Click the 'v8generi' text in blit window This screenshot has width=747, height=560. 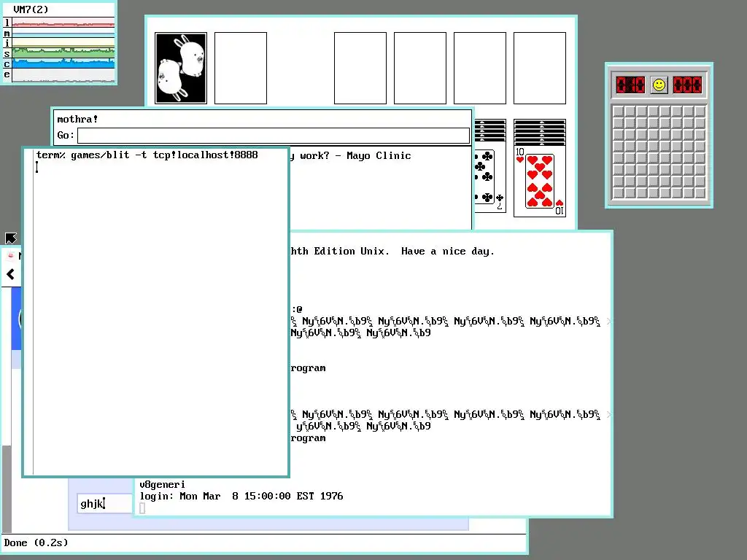pyautogui.click(x=162, y=485)
